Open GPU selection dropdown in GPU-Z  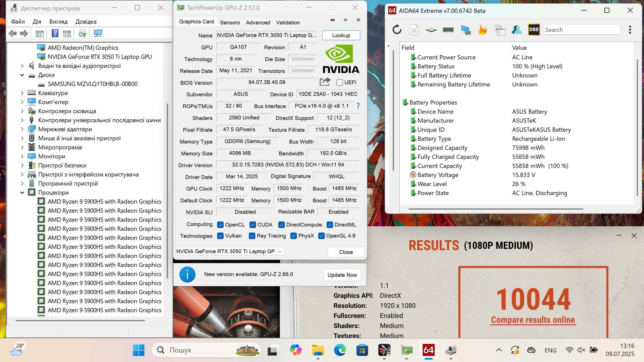point(229,251)
